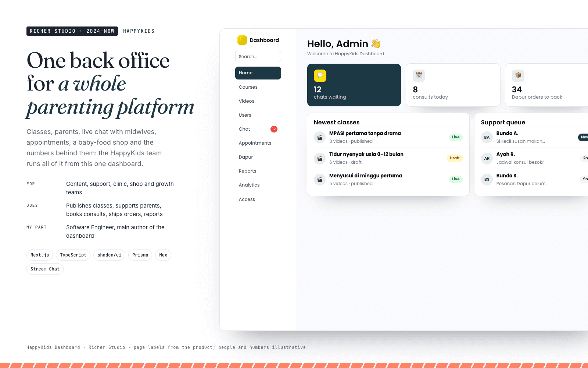Open Ayah R. support conversation
The height and width of the screenshot is (368, 588).
pos(534,158)
